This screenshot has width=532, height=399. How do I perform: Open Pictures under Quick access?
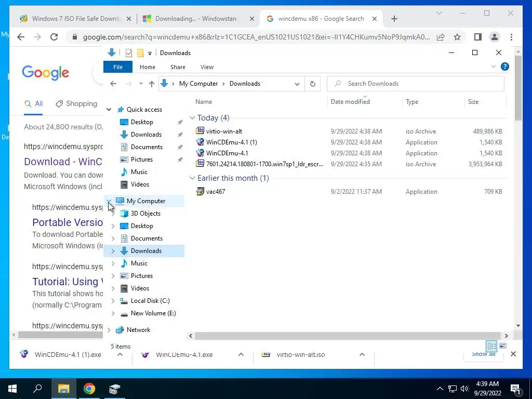(x=142, y=159)
